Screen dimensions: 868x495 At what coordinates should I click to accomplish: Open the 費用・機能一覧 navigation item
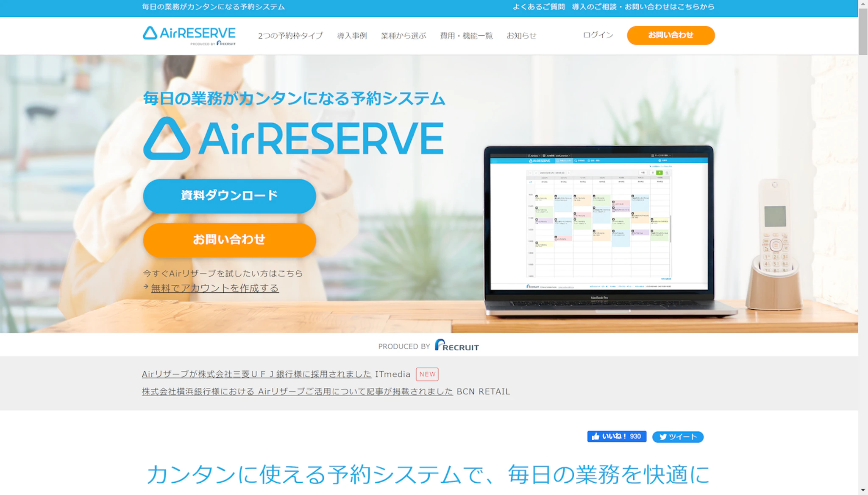[x=466, y=36]
